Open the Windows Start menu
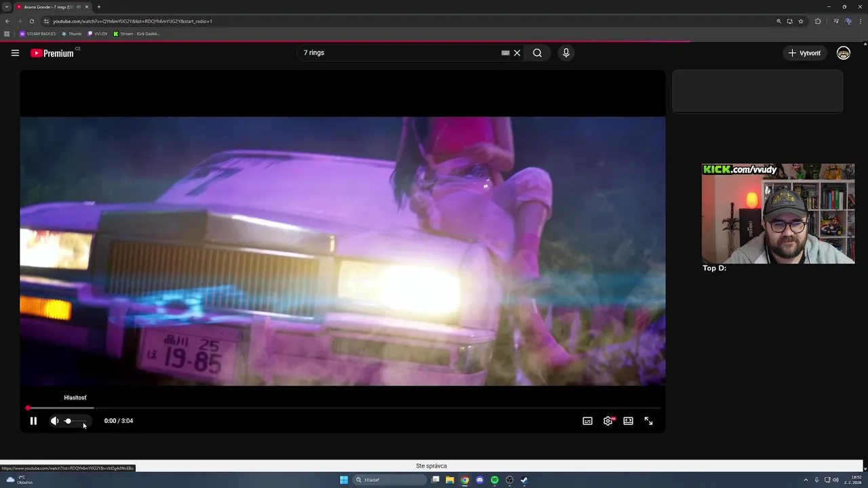868x488 pixels. [344, 480]
